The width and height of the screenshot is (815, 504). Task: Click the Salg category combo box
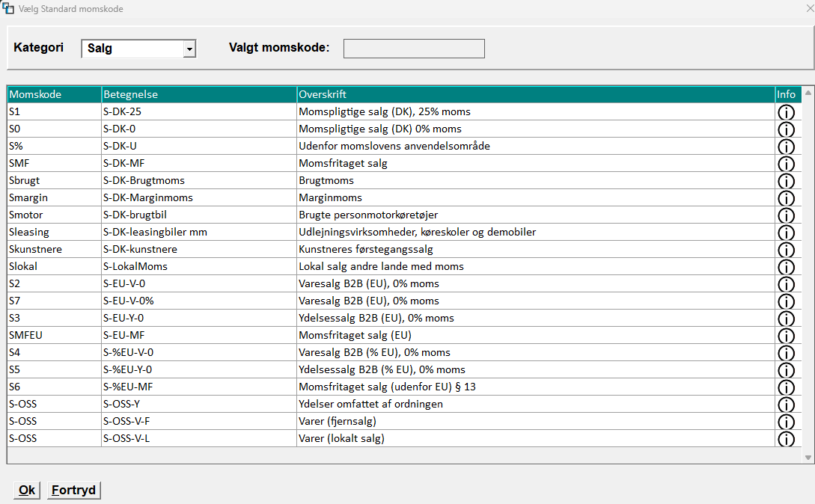tap(138, 49)
